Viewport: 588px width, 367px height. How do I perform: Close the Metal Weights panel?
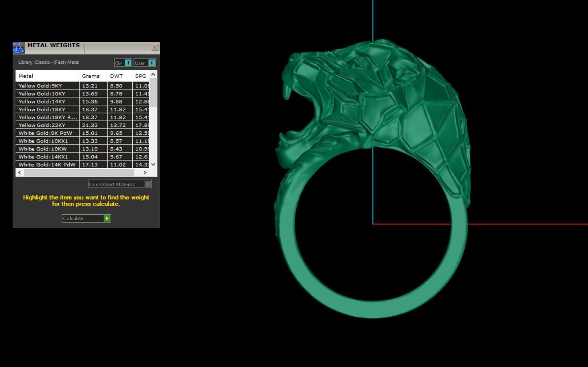click(x=155, y=48)
